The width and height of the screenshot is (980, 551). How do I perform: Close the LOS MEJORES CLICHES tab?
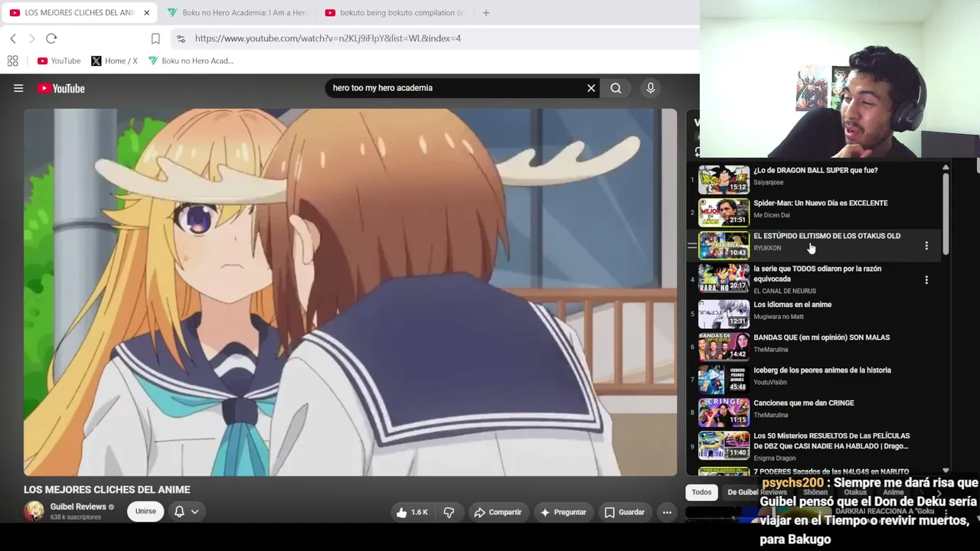click(x=146, y=12)
